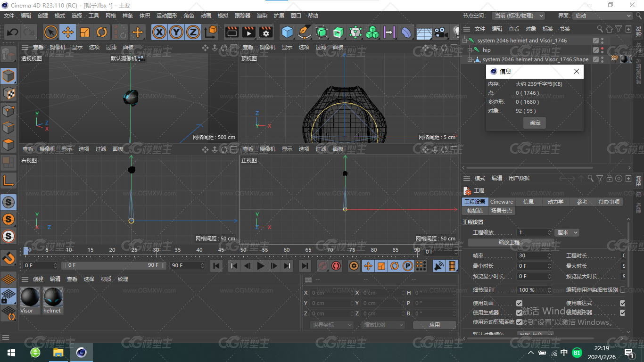
Task: Open the 世界坐标 dropdown
Action: (x=332, y=325)
